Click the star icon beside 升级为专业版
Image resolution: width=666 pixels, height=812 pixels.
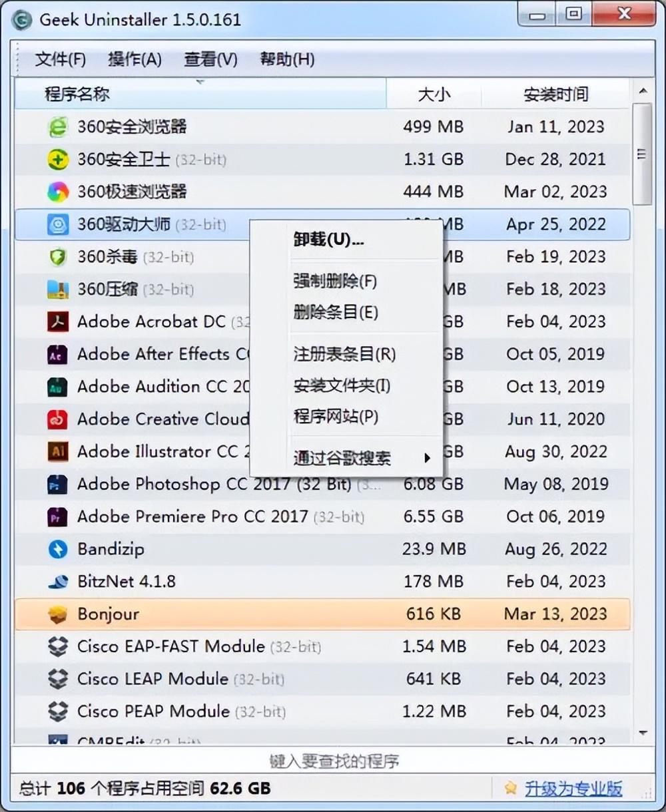511,789
